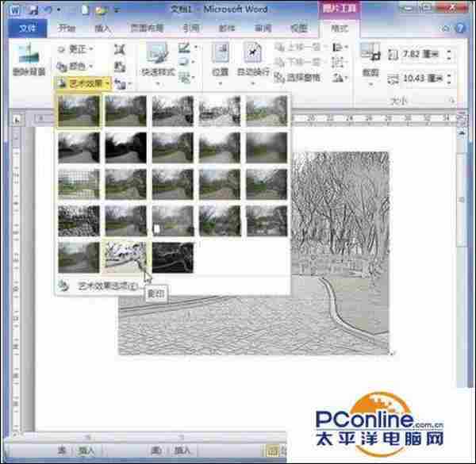Screen dimensions: 476x464
Task: Select the Format (格式) tab
Action: pos(340,29)
